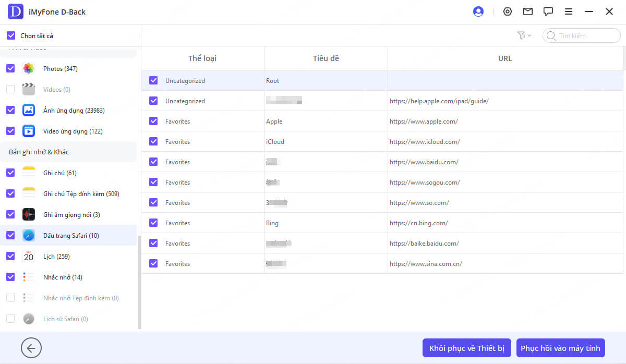Uncheck the Video ứng dụng (122) checkbox

[10, 131]
